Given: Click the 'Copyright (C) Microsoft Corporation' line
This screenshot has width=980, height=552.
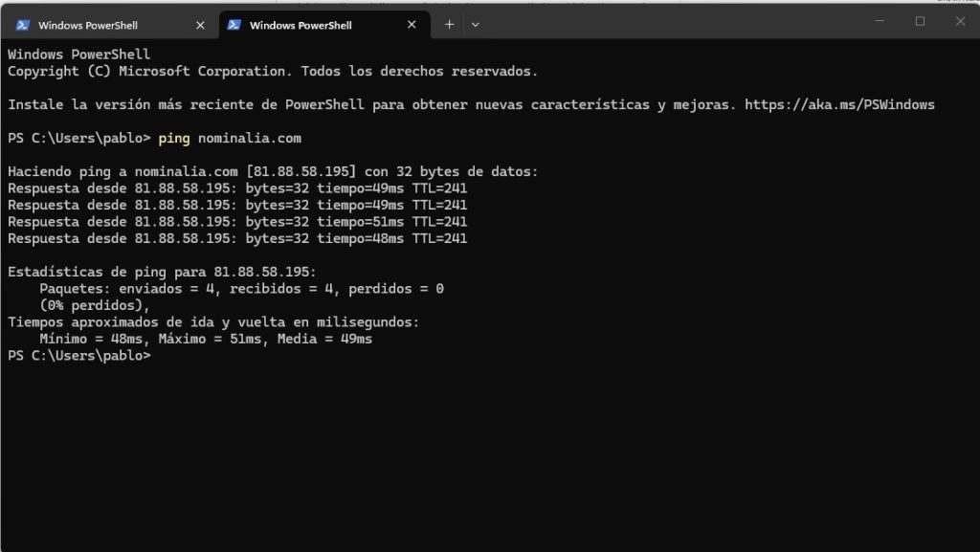Looking at the screenshot, I should click(273, 71).
